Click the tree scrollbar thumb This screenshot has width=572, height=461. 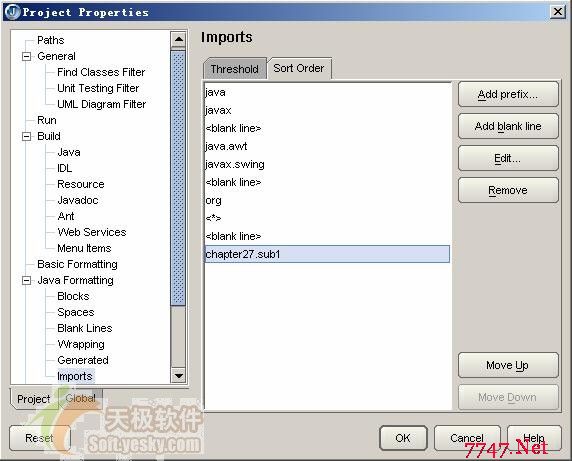(x=178, y=178)
